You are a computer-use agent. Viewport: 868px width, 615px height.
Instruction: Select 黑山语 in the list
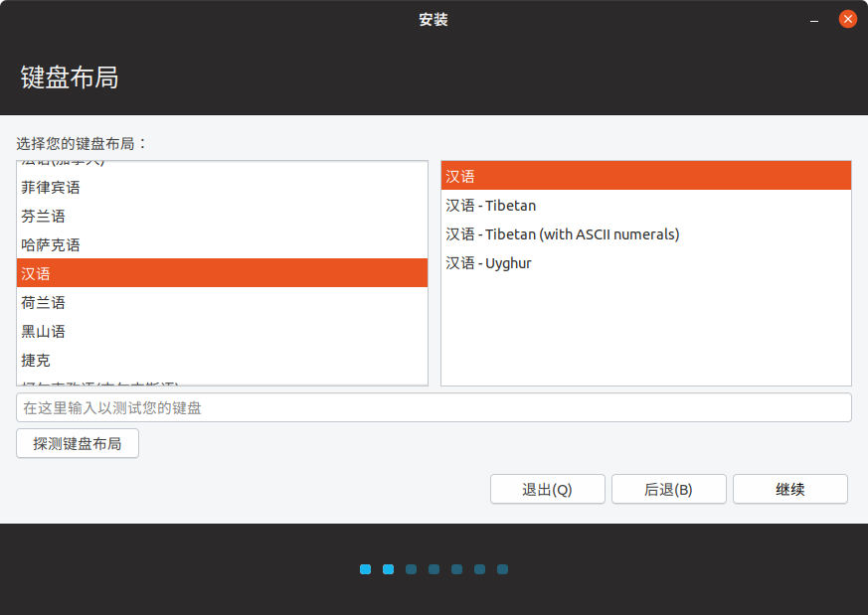pos(222,331)
